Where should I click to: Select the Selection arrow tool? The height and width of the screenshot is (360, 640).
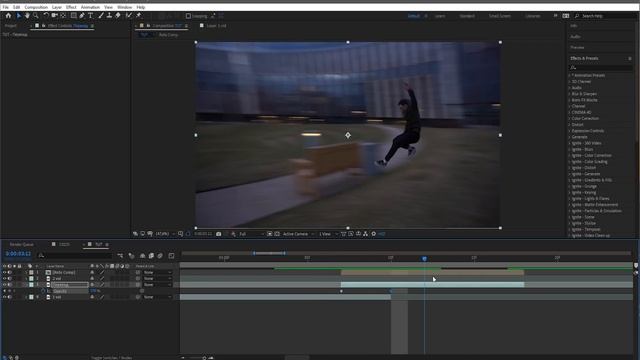pyautogui.click(x=18, y=16)
